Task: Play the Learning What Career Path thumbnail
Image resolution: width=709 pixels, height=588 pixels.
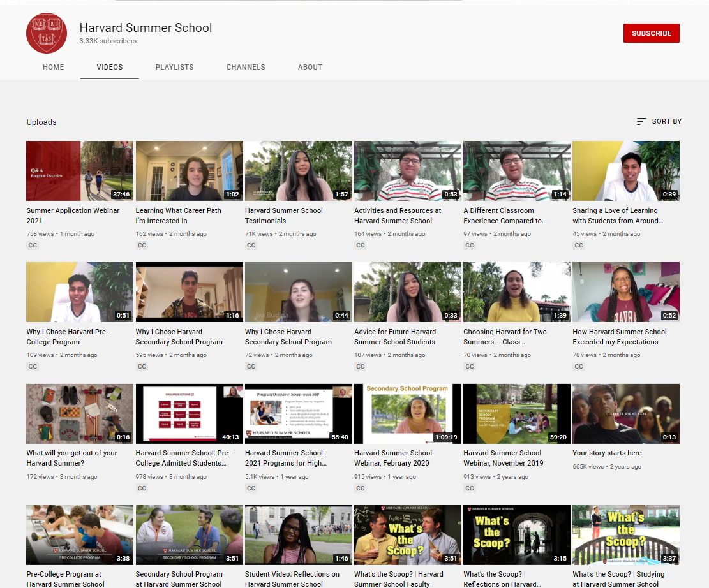Action: coord(189,171)
